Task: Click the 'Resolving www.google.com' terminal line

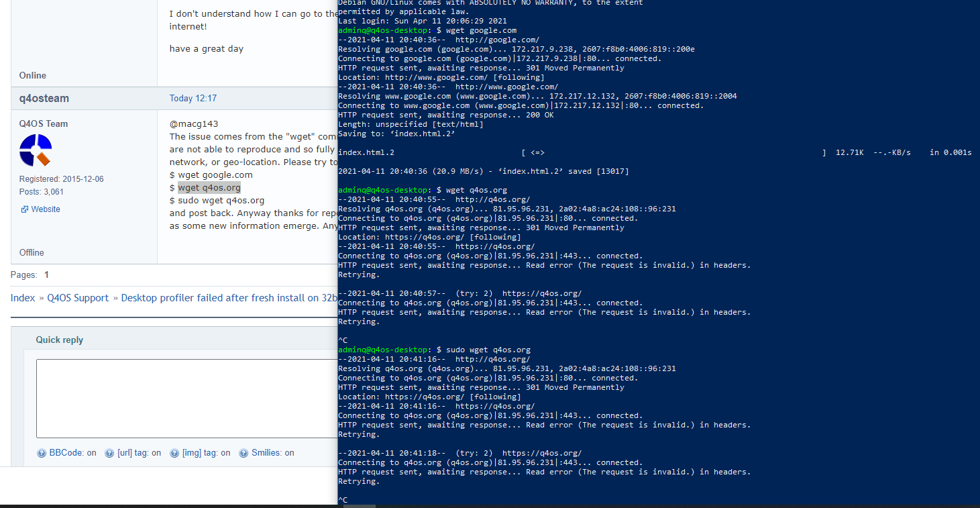Action: [x=537, y=96]
